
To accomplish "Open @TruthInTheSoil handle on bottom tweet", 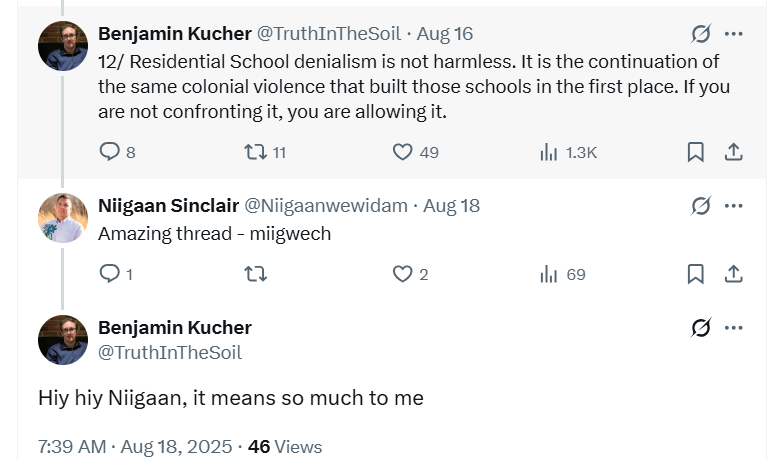I will (x=170, y=352).
